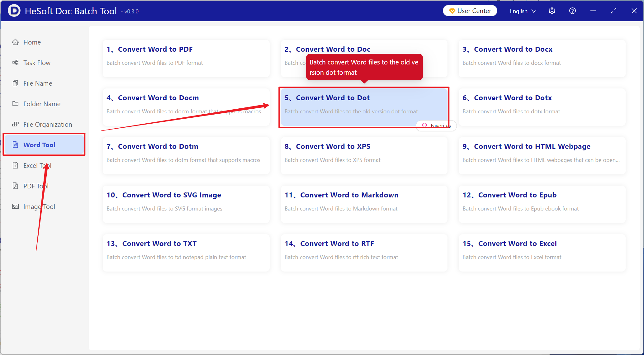The width and height of the screenshot is (644, 355).
Task: Go to Home in sidebar
Action: coord(44,42)
